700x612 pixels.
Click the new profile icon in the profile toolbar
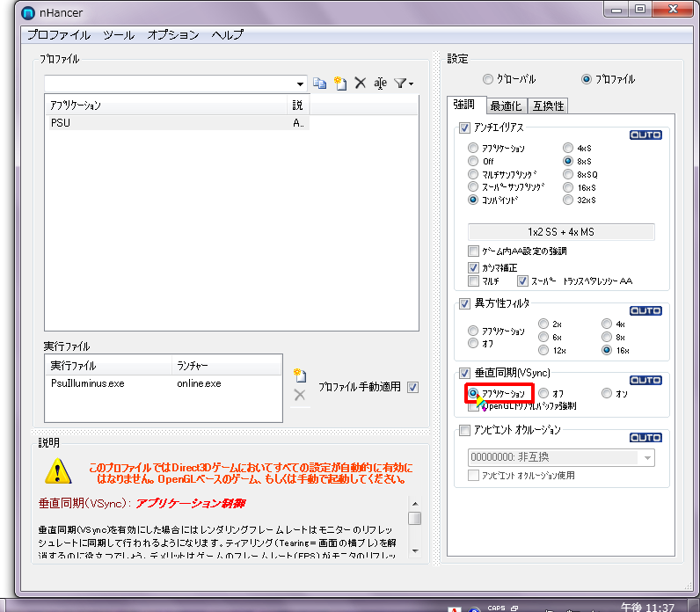tap(340, 83)
